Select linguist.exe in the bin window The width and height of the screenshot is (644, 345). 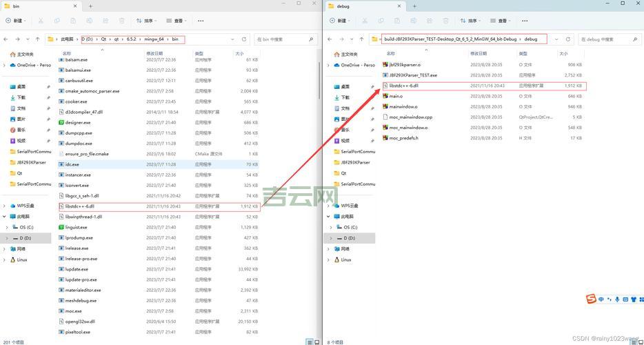(159, 228)
